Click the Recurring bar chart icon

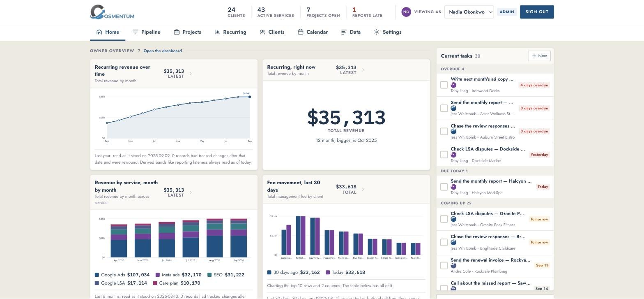click(x=217, y=32)
